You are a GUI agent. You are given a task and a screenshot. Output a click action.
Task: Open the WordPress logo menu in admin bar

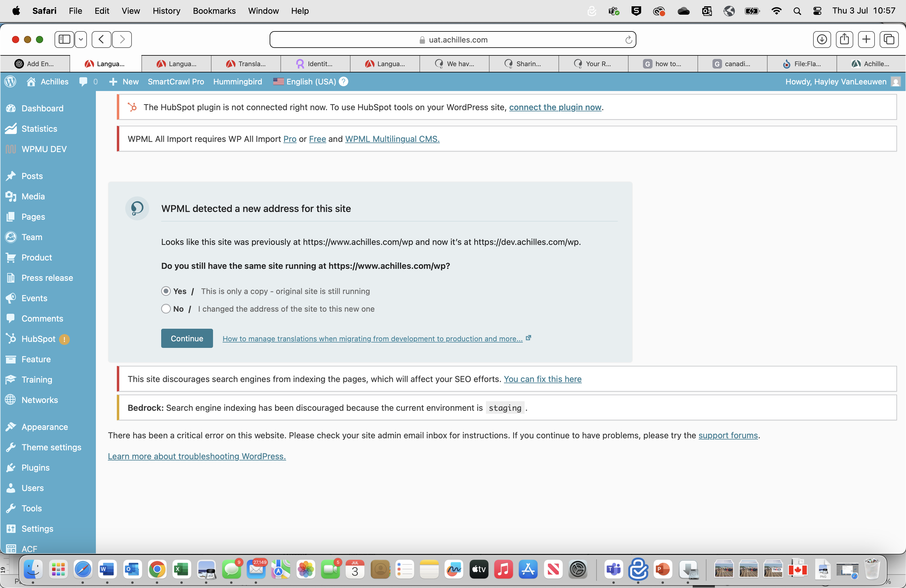10,81
